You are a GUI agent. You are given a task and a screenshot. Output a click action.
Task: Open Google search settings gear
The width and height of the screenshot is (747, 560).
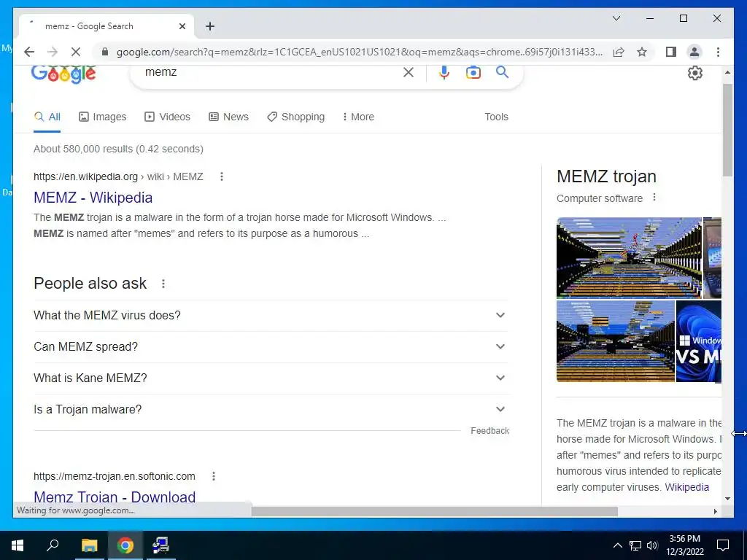pyautogui.click(x=695, y=73)
